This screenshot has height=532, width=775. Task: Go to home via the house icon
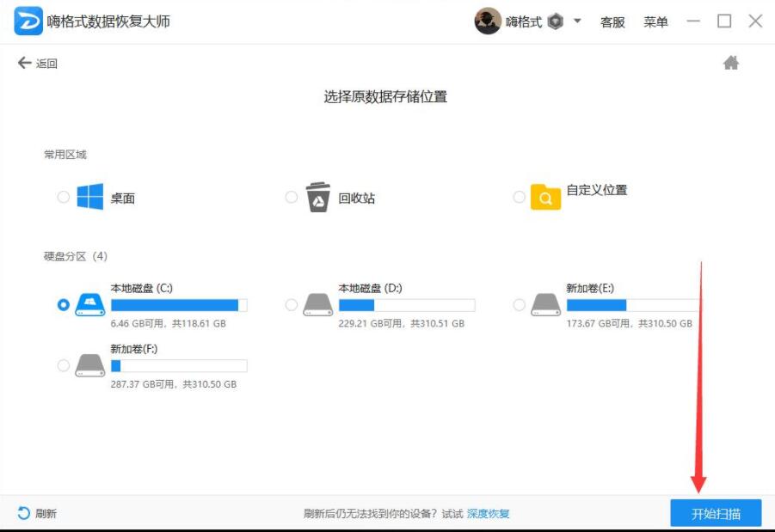pyautogui.click(x=730, y=63)
